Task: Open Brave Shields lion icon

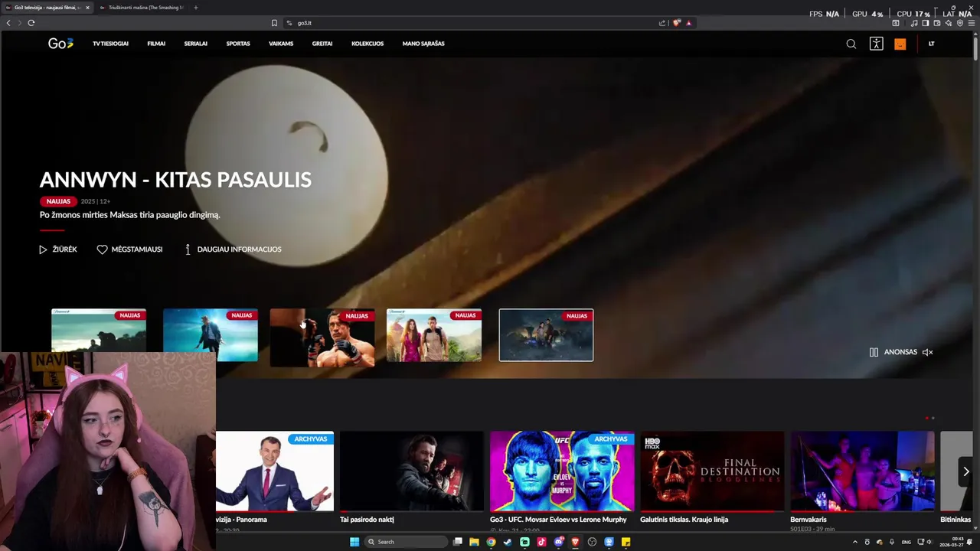Action: 677,23
